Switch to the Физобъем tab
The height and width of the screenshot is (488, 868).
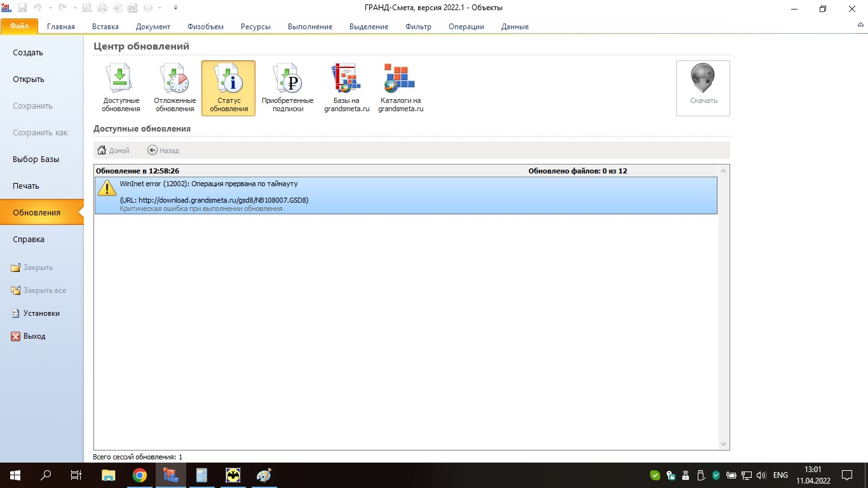205,27
